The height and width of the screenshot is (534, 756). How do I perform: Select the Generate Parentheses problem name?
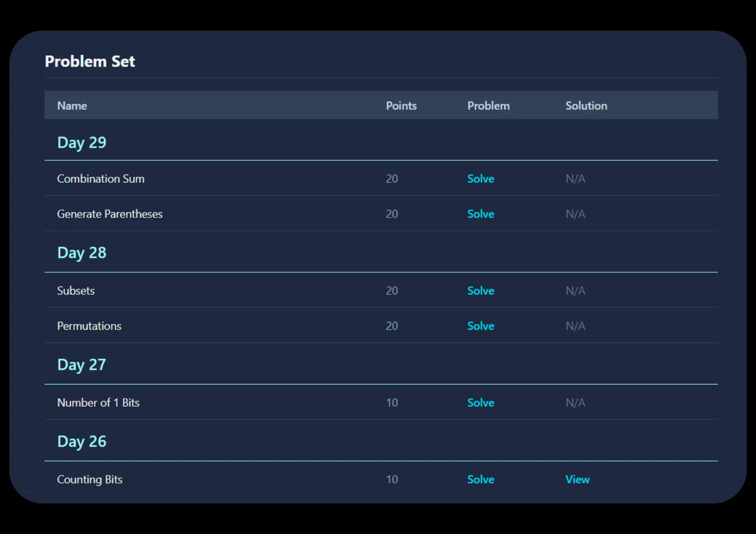[110, 214]
